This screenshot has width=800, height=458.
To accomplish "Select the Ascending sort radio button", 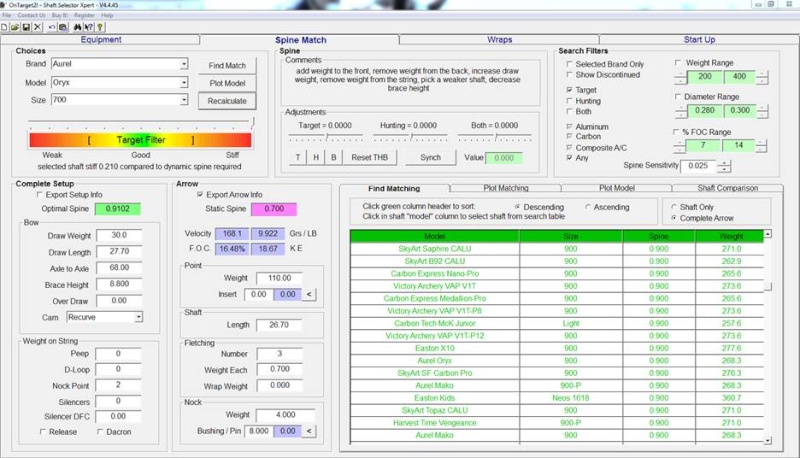I will (588, 207).
